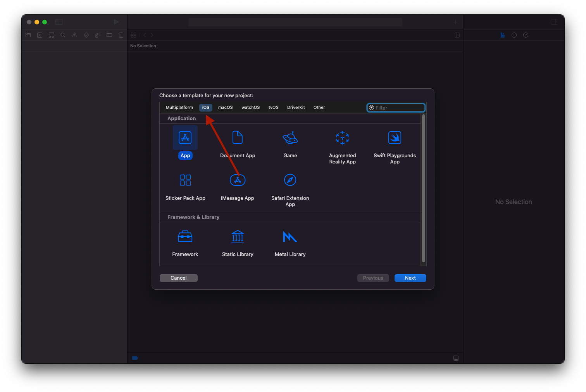Add editor on the right
586x392 pixels.
pyautogui.click(x=457, y=35)
